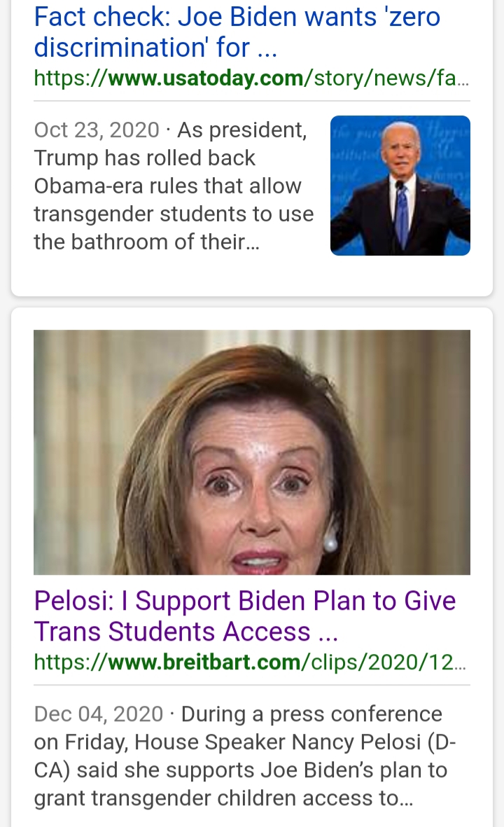Image resolution: width=504 pixels, height=827 pixels.
Task: Click the bold www.breitbart.com domain text
Action: point(204,662)
